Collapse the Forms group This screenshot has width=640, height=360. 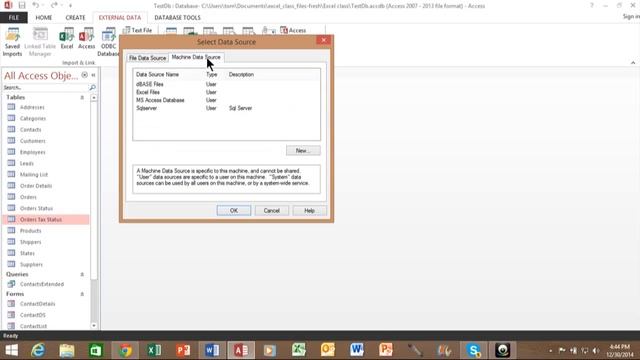(82, 294)
